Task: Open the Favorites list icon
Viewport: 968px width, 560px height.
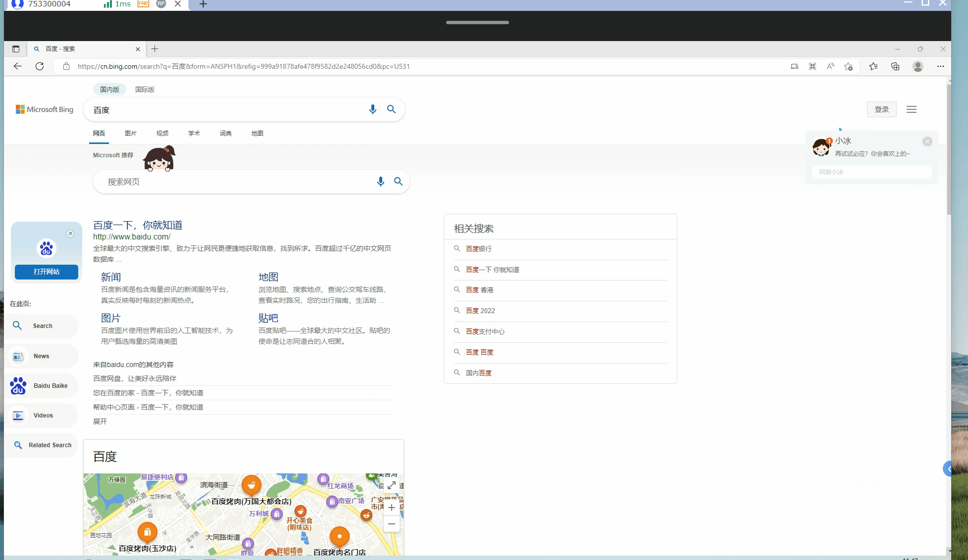Action: pyautogui.click(x=873, y=66)
